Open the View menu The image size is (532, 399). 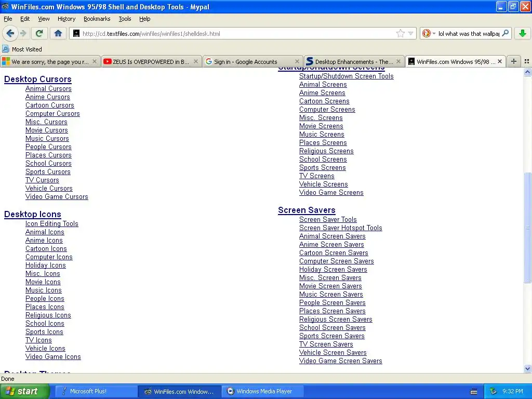(x=44, y=19)
